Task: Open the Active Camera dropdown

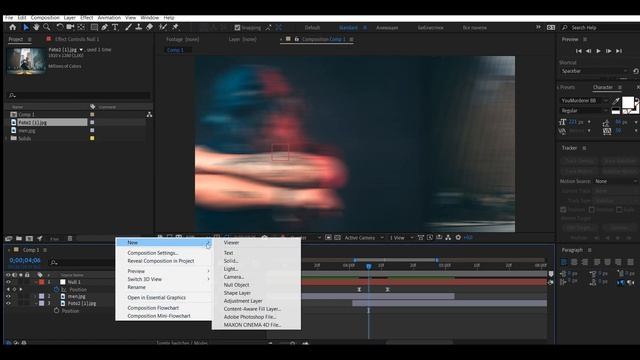Action: click(364, 238)
